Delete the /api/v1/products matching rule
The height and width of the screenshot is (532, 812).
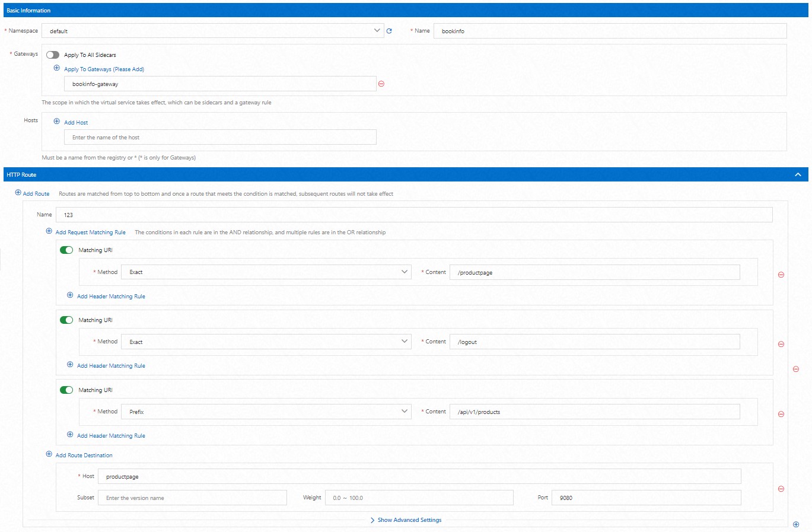[x=781, y=414]
